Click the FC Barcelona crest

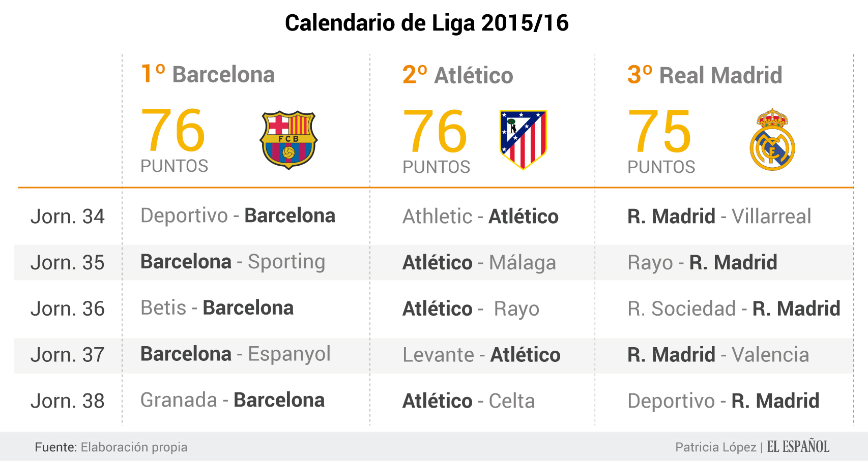click(x=288, y=140)
